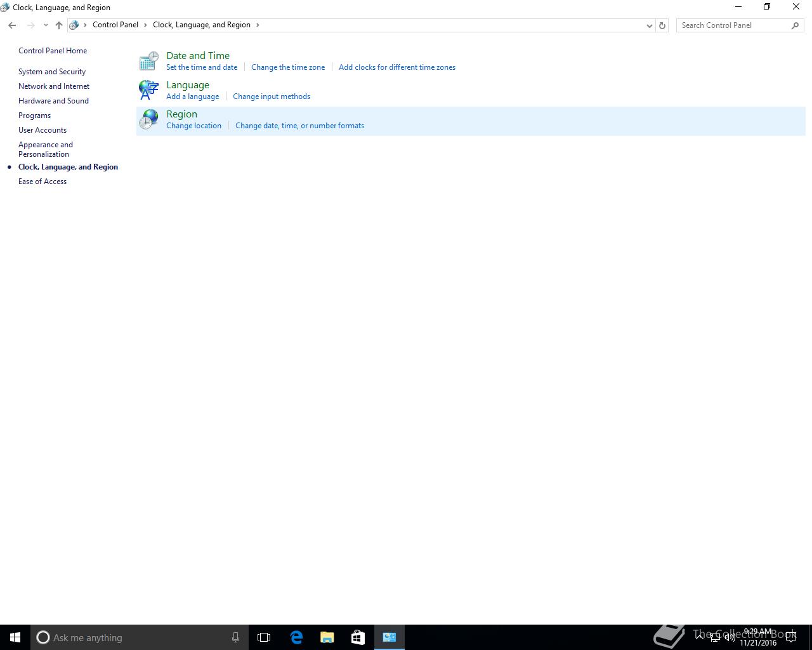Click the Clock, Language, and Region breadcrumb
Viewport: 812px width, 650px height.
click(x=202, y=25)
